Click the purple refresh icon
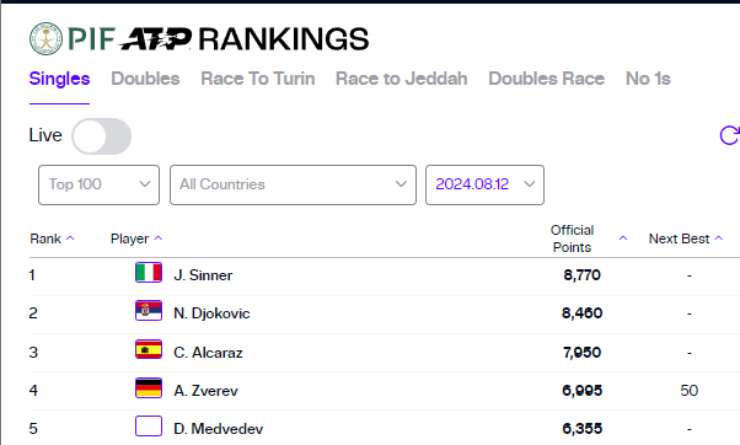The image size is (740, 445). pyautogui.click(x=729, y=135)
